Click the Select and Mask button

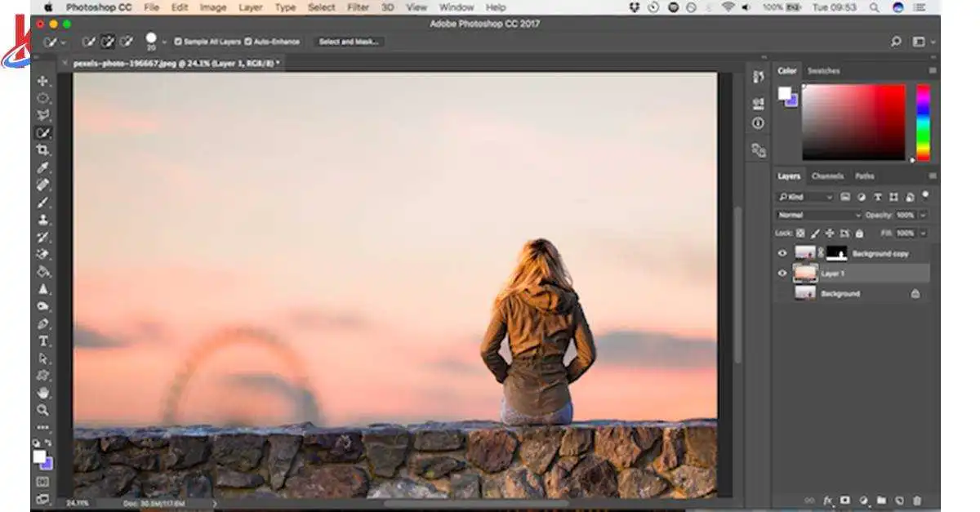click(x=350, y=42)
